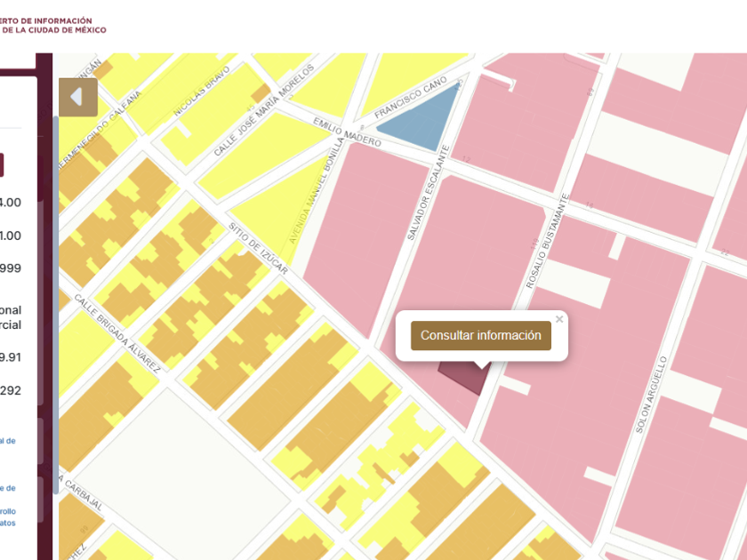
Task: Click the Solón Argüello street label
Action: [x=652, y=396]
